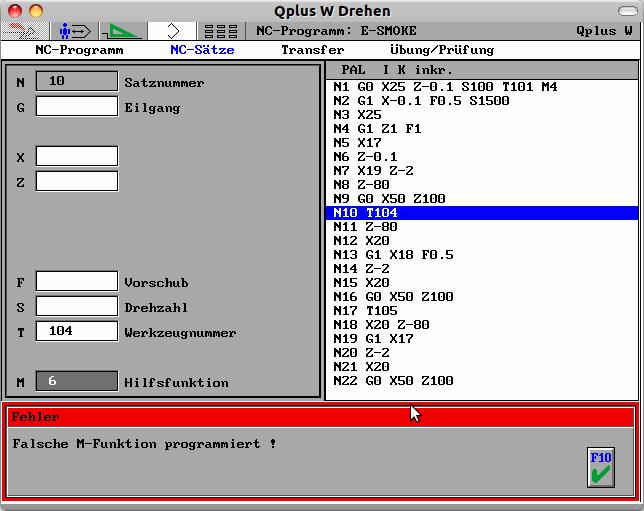Viewport: 644px width, 511px height.
Task: Click the S Drehzahl input field
Action: (x=77, y=306)
